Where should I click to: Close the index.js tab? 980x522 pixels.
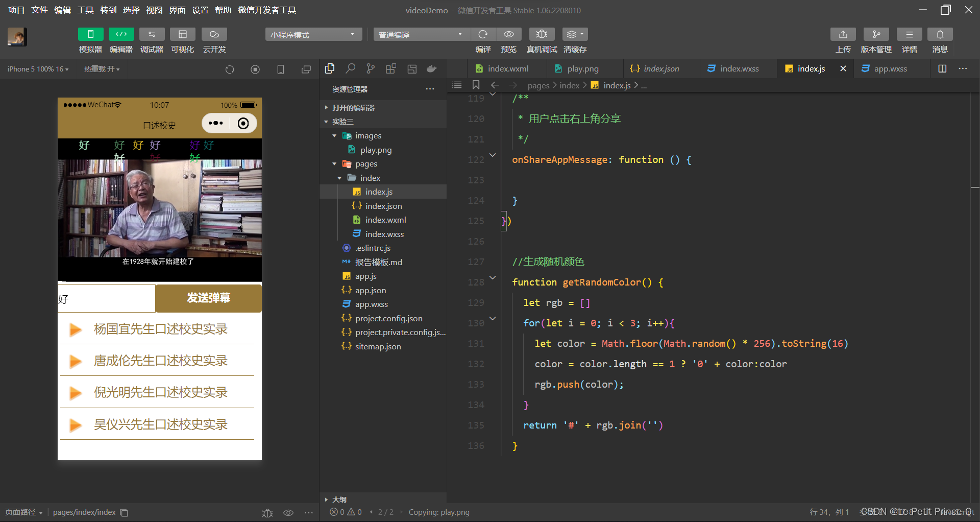(843, 68)
